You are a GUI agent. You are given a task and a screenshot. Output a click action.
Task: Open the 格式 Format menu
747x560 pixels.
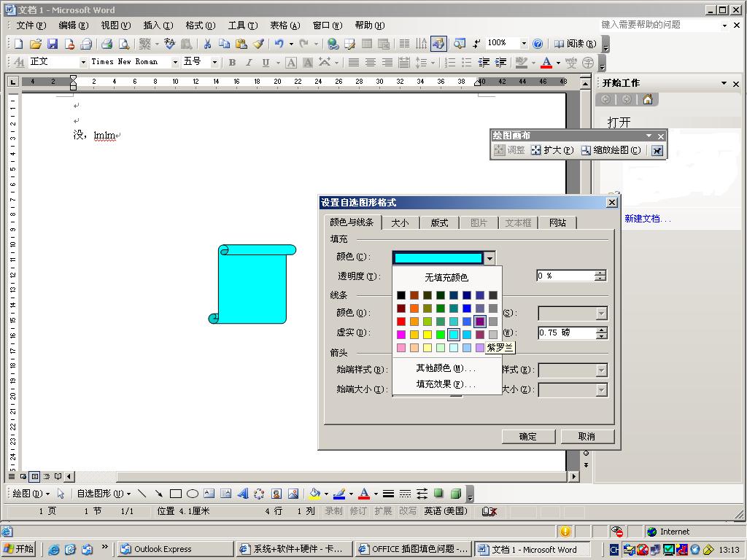point(200,26)
